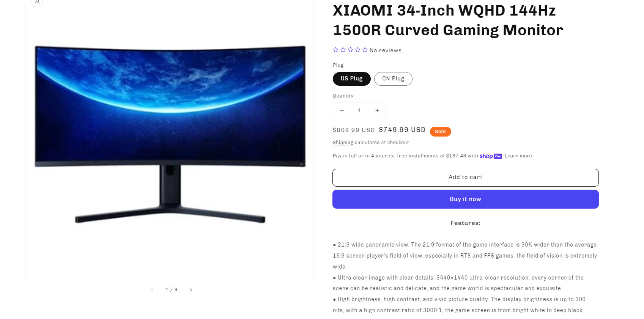Viewport: 644px width, 319px height.
Task: Select the CN Plug option
Action: tap(393, 79)
